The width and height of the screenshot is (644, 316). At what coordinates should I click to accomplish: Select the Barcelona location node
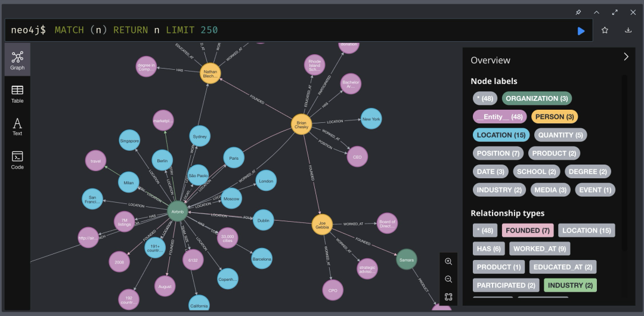point(262,259)
